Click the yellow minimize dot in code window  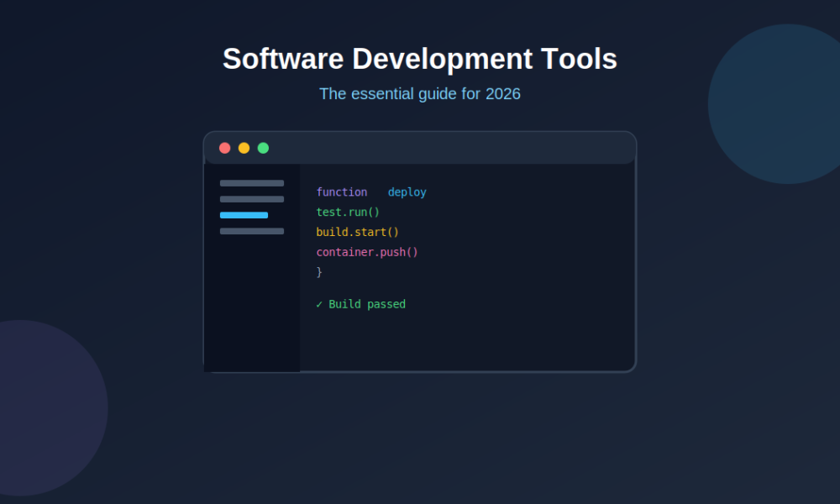pyautogui.click(x=244, y=148)
